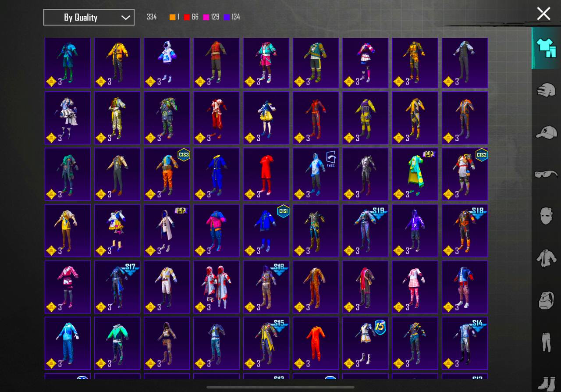
Task: Click the purple quality swatch with count 134
Action: coord(227,17)
